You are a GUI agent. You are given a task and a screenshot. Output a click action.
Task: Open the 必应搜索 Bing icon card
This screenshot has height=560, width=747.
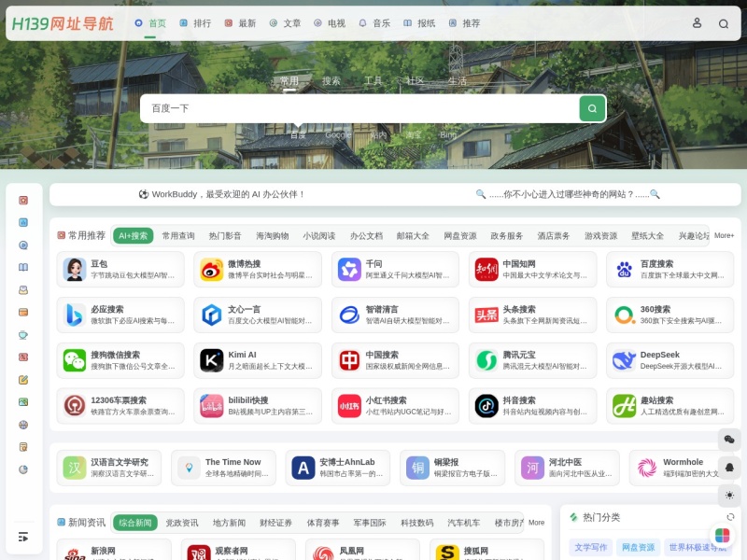coord(75,315)
